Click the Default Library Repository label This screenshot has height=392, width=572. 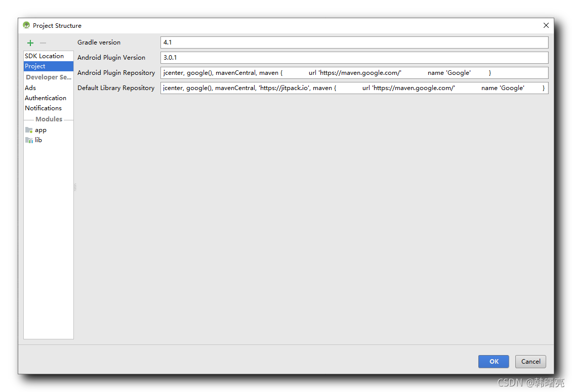(116, 88)
